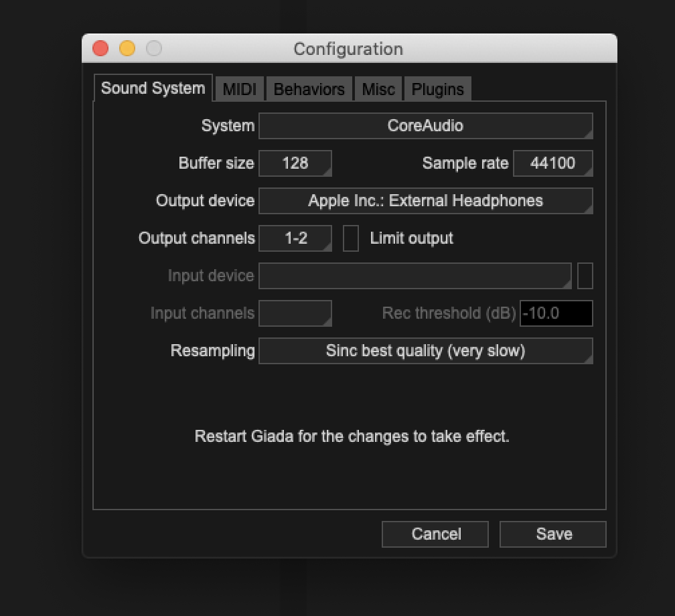Image resolution: width=675 pixels, height=616 pixels.
Task: Click the red close button of Configuration window
Action: click(x=100, y=48)
